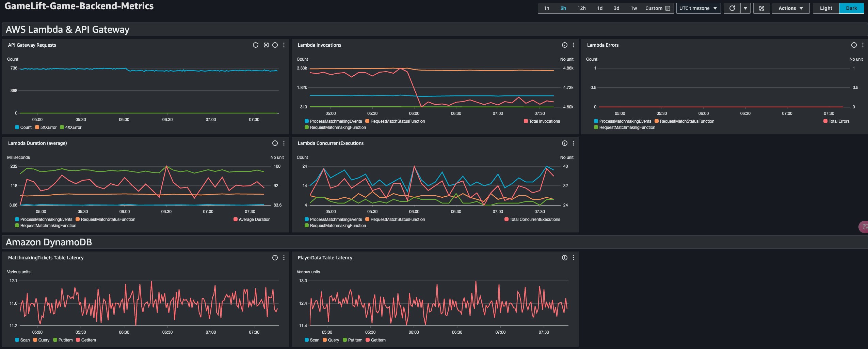Click the Lambda ConcurrentExecutions widget title
The width and height of the screenshot is (868, 349).
[331, 143]
